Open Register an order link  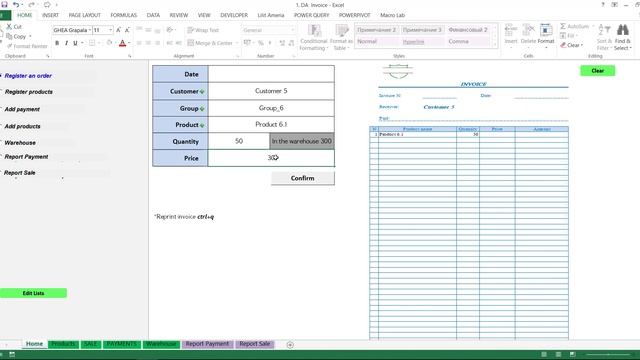coord(28,76)
